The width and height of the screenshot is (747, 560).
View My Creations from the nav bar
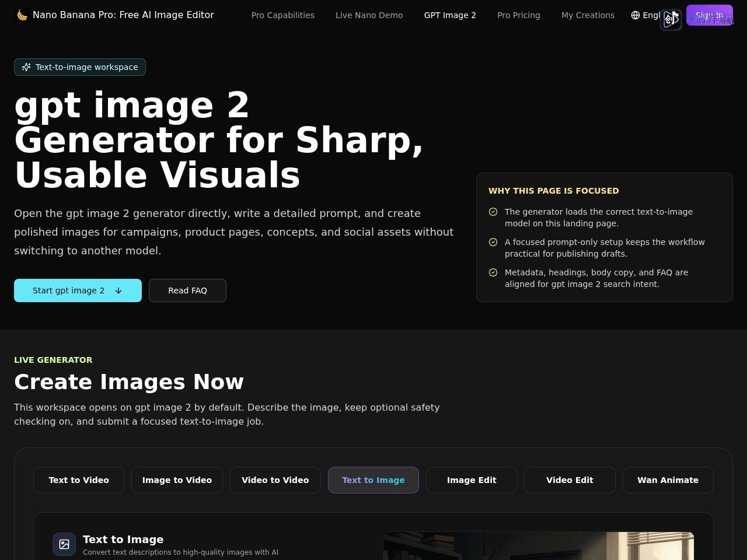coord(588,15)
